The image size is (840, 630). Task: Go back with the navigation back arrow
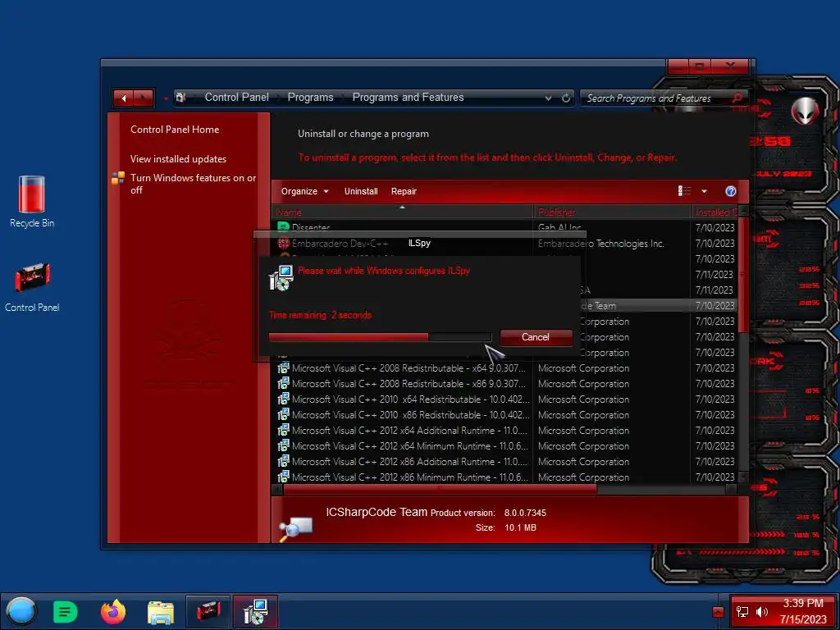[124, 98]
